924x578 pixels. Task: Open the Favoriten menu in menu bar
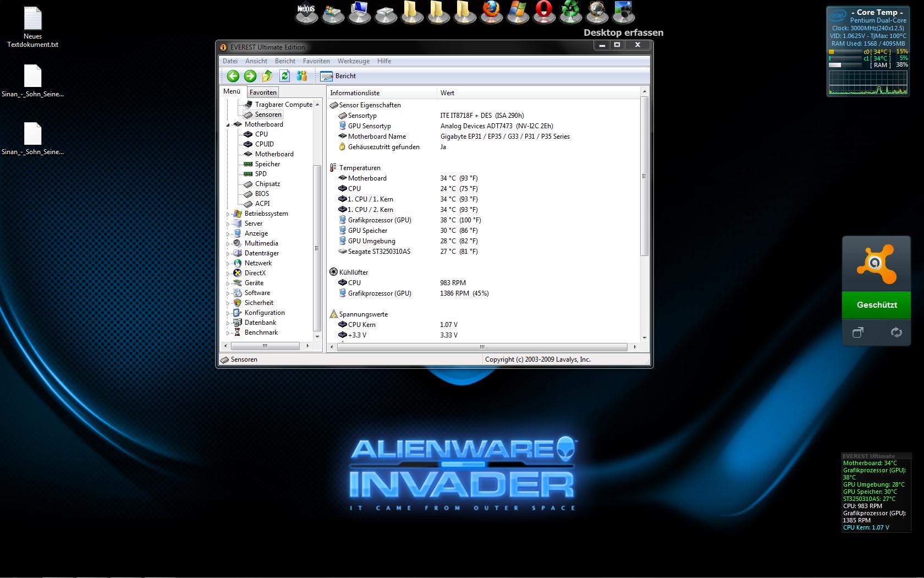[316, 61]
